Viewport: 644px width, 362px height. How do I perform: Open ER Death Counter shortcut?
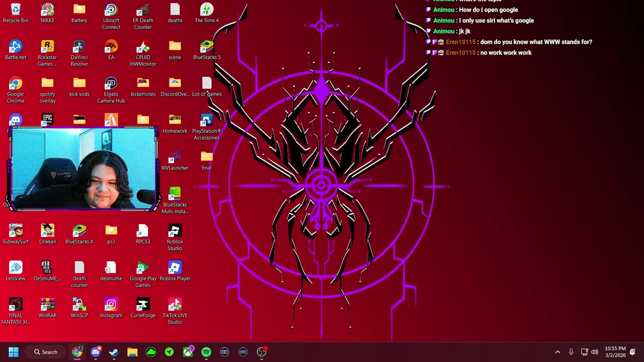[x=143, y=17]
